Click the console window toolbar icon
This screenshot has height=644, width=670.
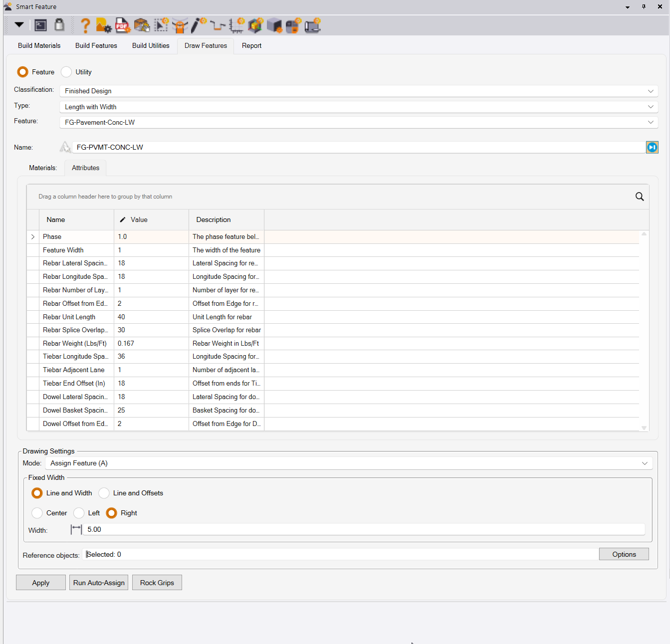[41, 25]
